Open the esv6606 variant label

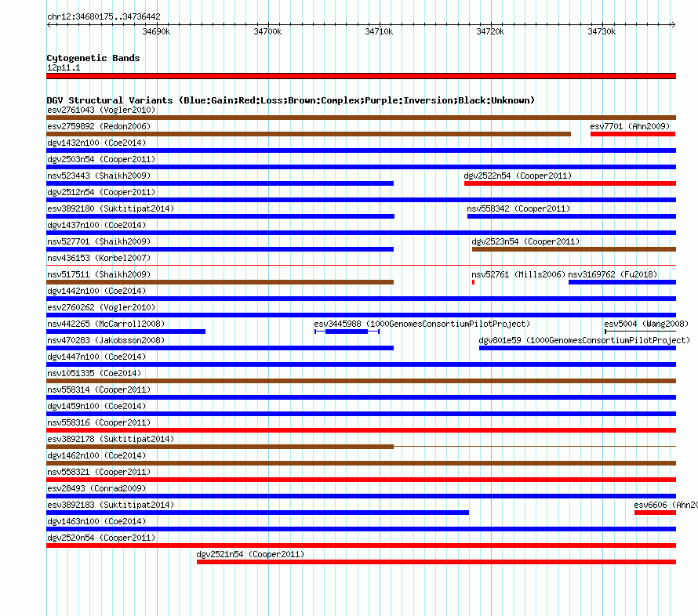coord(666,505)
